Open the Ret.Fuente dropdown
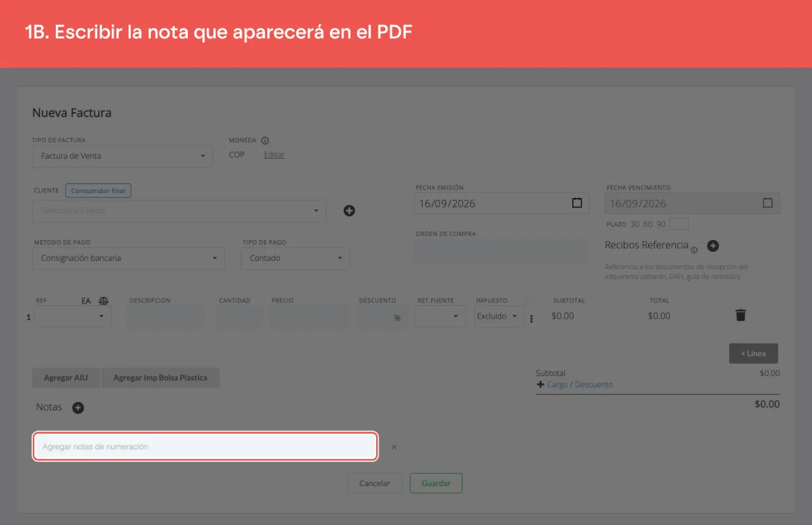The height and width of the screenshot is (525, 812). 441,317
